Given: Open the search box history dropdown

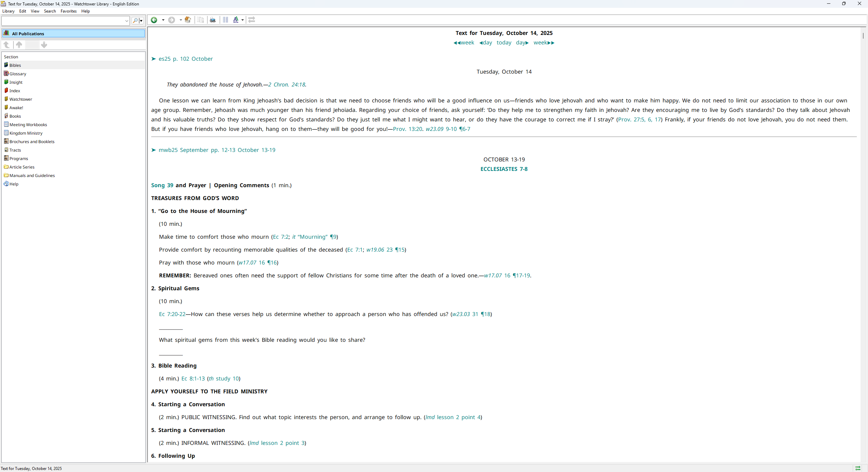Looking at the screenshot, I should click(x=126, y=21).
